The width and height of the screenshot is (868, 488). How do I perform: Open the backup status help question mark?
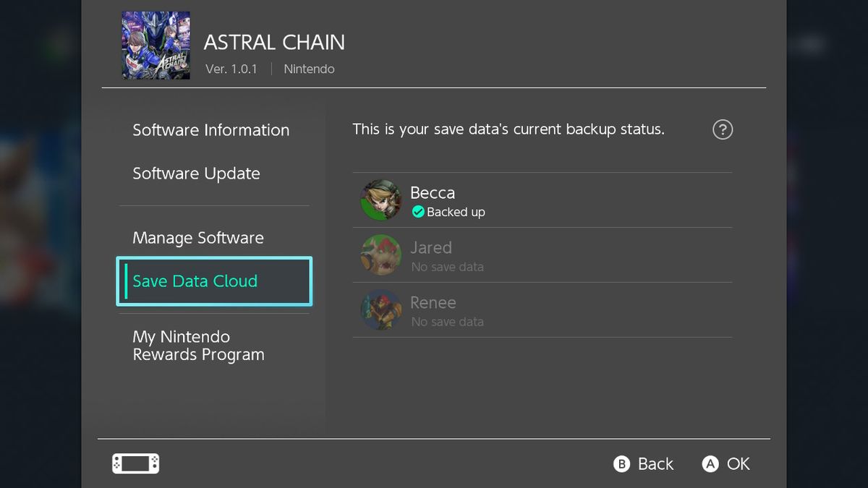[x=722, y=129]
